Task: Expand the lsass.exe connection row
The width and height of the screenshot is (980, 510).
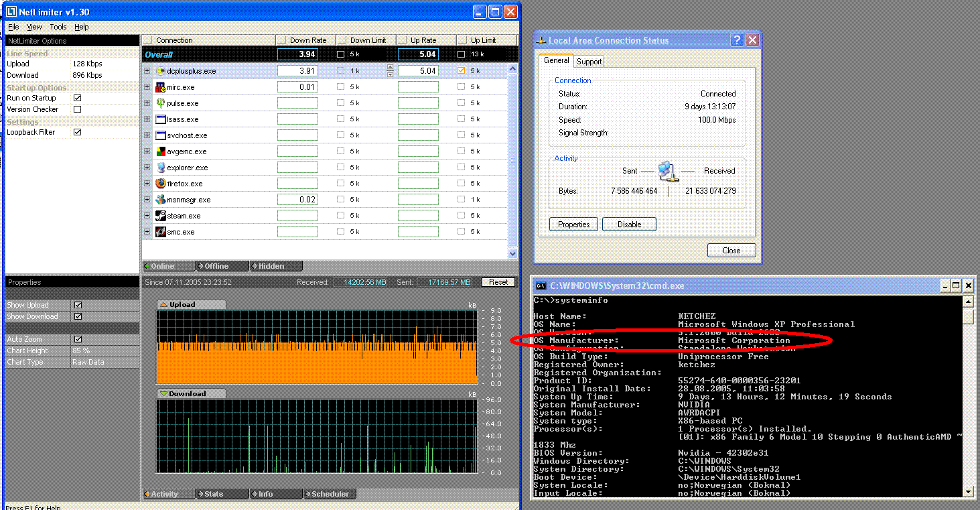Action: [x=147, y=119]
